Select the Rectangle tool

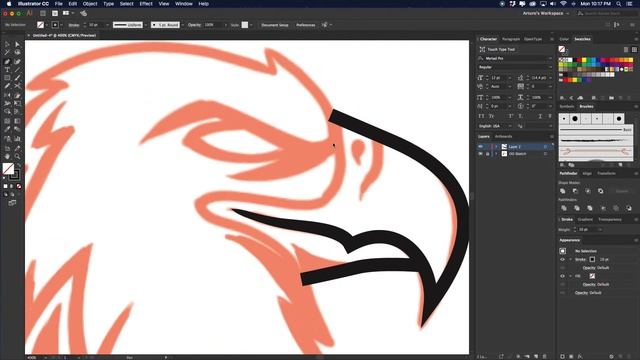(x=7, y=78)
